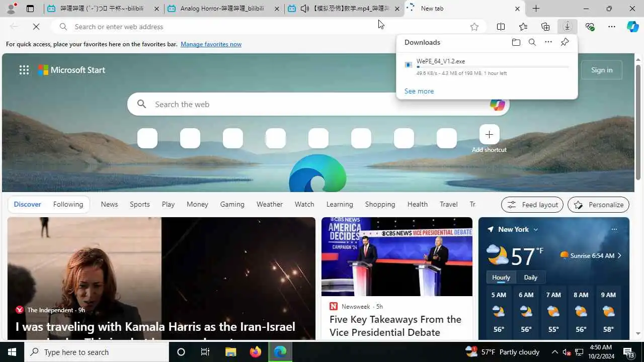Image resolution: width=644 pixels, height=362 pixels.
Task: Click See more in Downloads panel
Action: 419,91
